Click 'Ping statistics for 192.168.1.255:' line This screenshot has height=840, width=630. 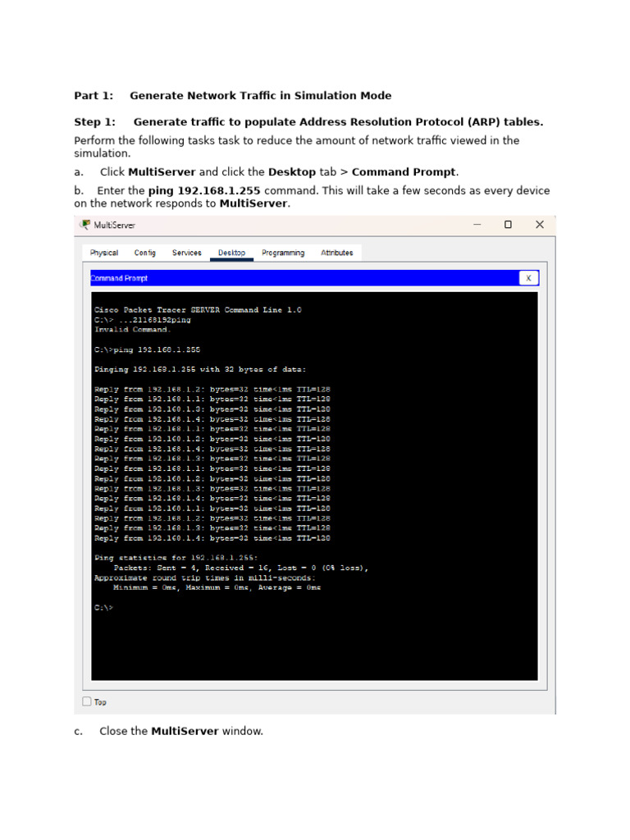(x=176, y=558)
